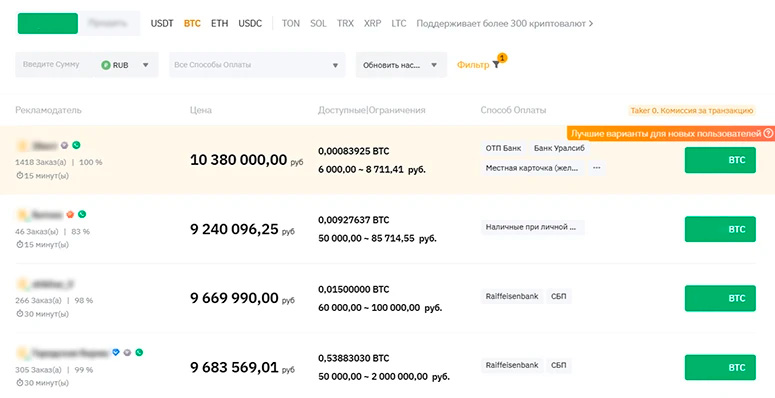Click BTC button for 9 683 569,01 offer
775x398 pixels.
(720, 367)
